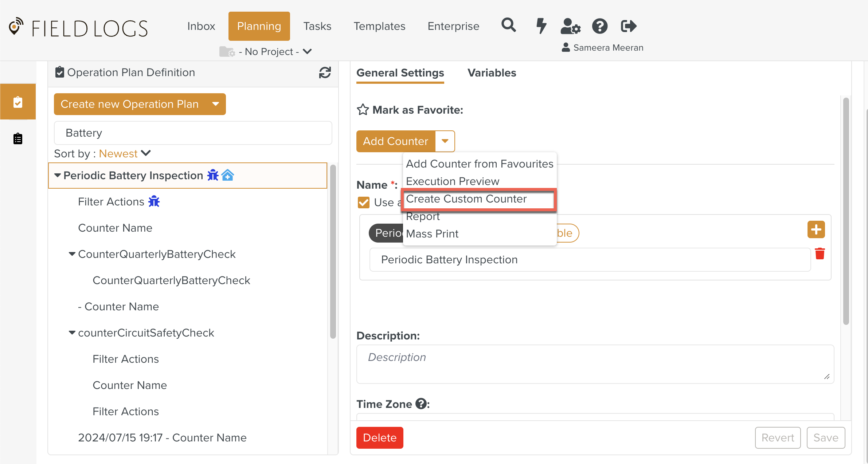
Task: Click the lightning bolt quick actions icon
Action: [541, 26]
